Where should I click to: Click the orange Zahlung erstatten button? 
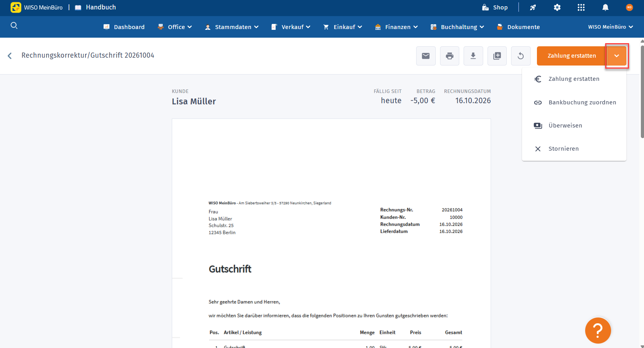(572, 56)
